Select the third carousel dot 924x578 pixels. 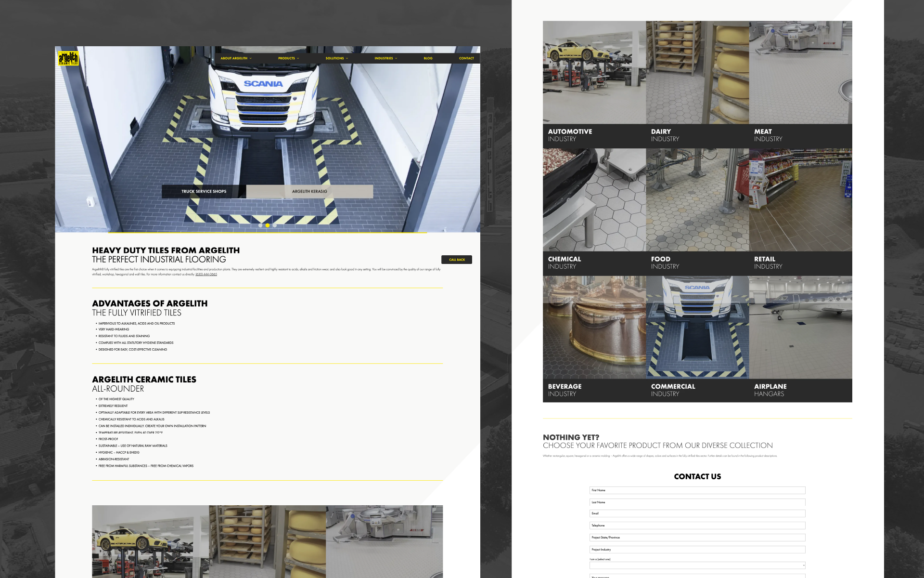[x=275, y=225]
